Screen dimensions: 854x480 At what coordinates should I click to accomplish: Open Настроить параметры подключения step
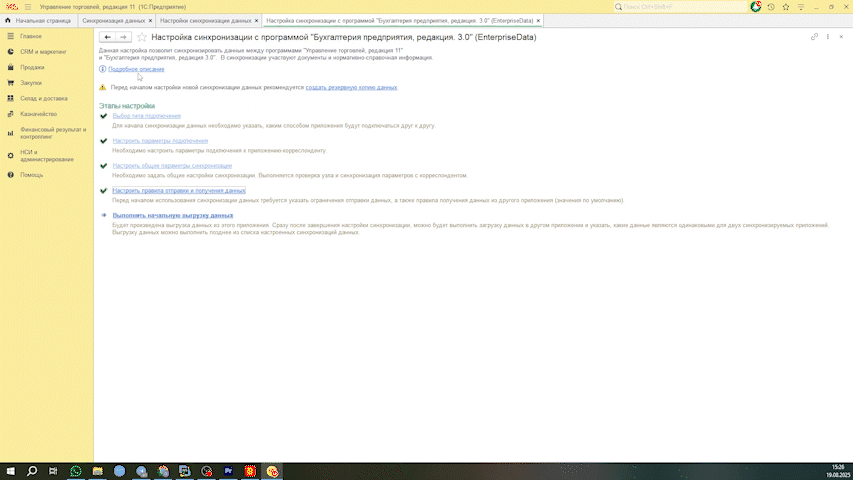tap(160, 141)
